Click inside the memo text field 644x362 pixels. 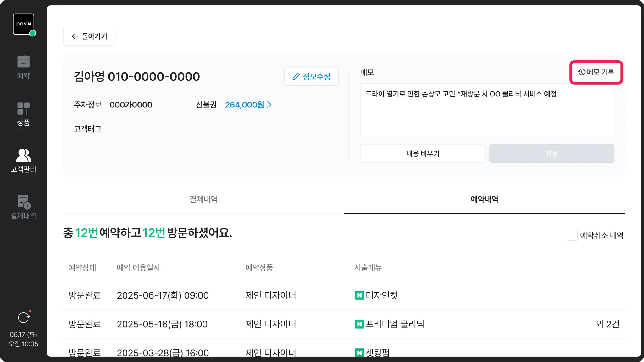click(487, 113)
